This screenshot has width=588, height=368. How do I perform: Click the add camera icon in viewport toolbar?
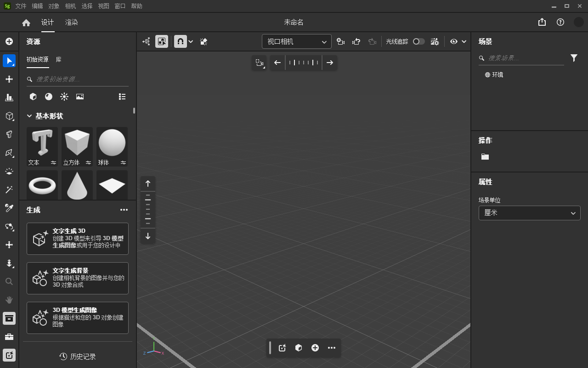pyautogui.click(x=341, y=41)
